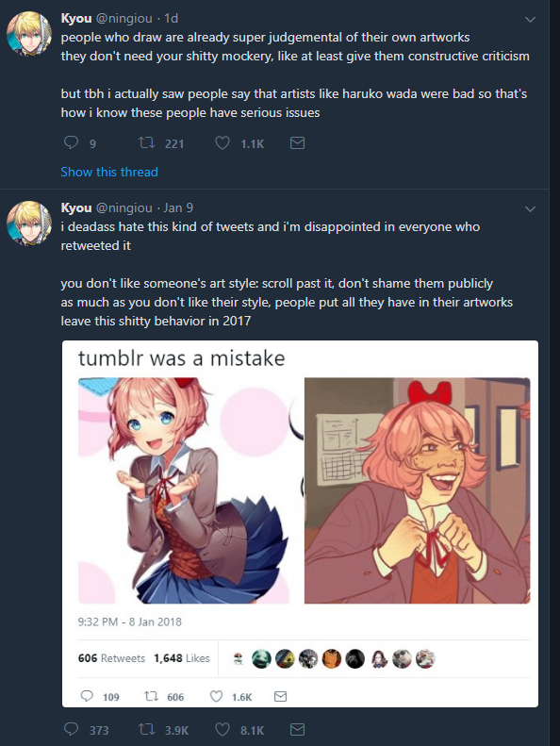Reply to the first tweet with 9 replies

click(71, 142)
